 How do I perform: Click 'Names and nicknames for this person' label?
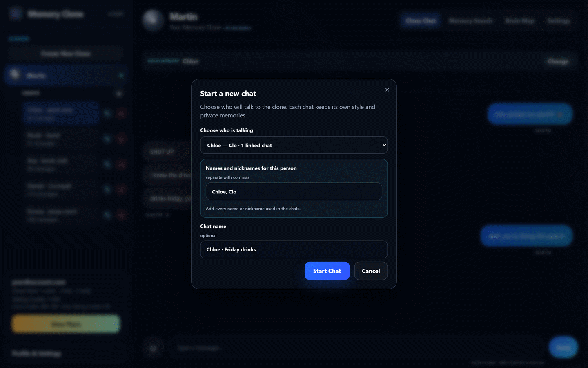251,168
